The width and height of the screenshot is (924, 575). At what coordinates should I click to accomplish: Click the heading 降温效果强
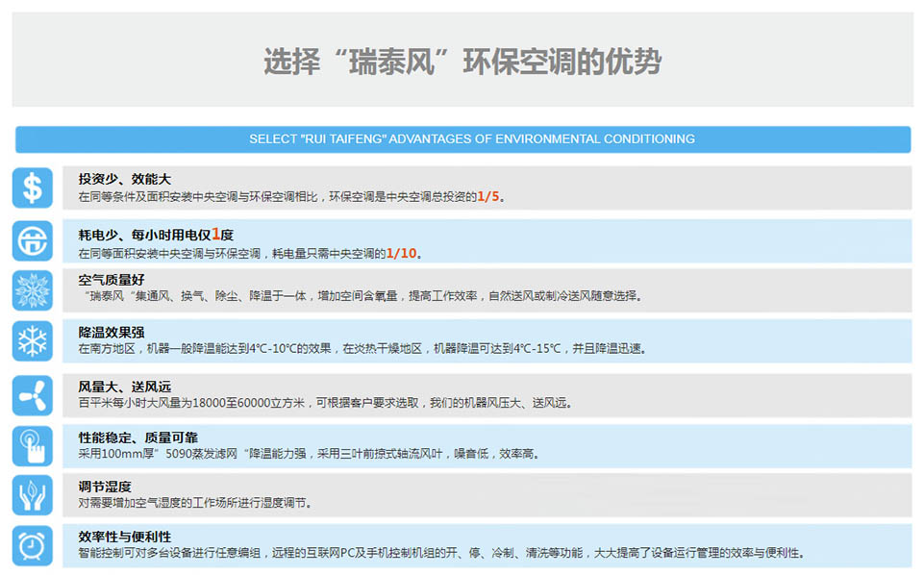click(112, 333)
